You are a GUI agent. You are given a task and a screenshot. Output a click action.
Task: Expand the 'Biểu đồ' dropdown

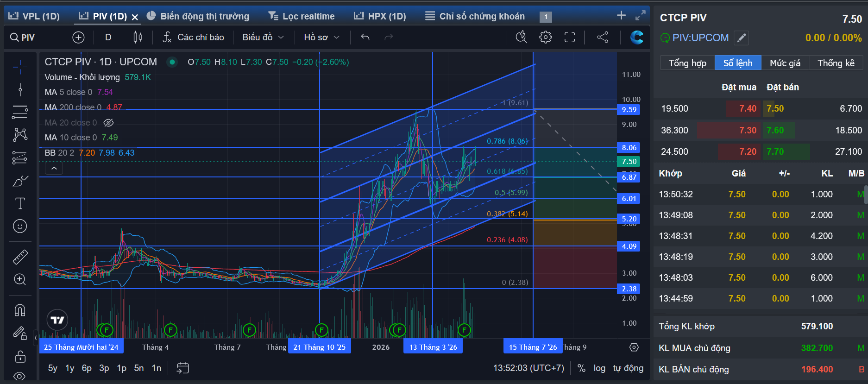point(263,37)
